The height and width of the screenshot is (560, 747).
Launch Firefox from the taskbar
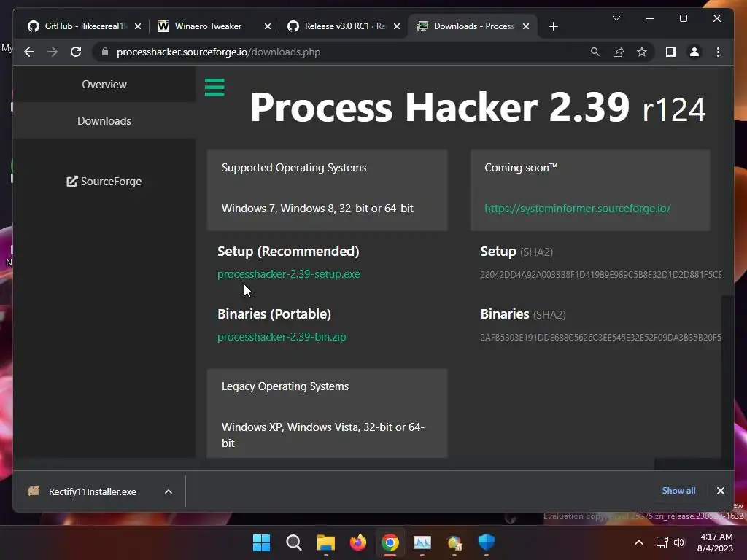click(x=358, y=542)
